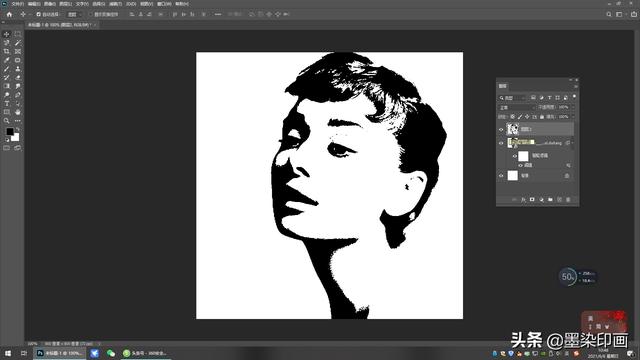Select the Hand tool

(18, 112)
